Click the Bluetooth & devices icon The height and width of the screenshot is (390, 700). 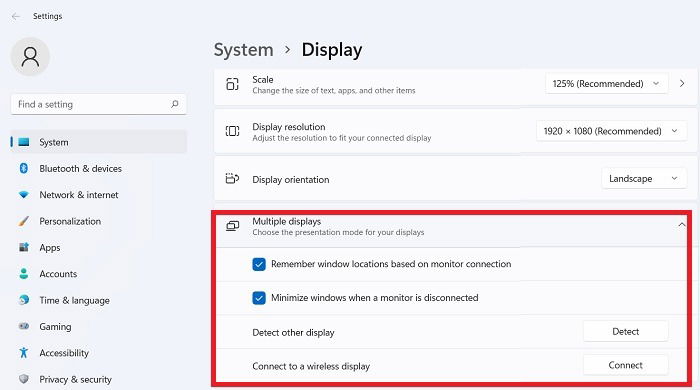click(x=24, y=168)
